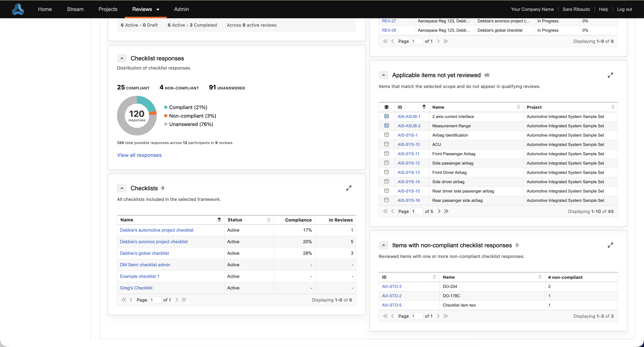Go to next page in the reviews table

[x=438, y=41]
